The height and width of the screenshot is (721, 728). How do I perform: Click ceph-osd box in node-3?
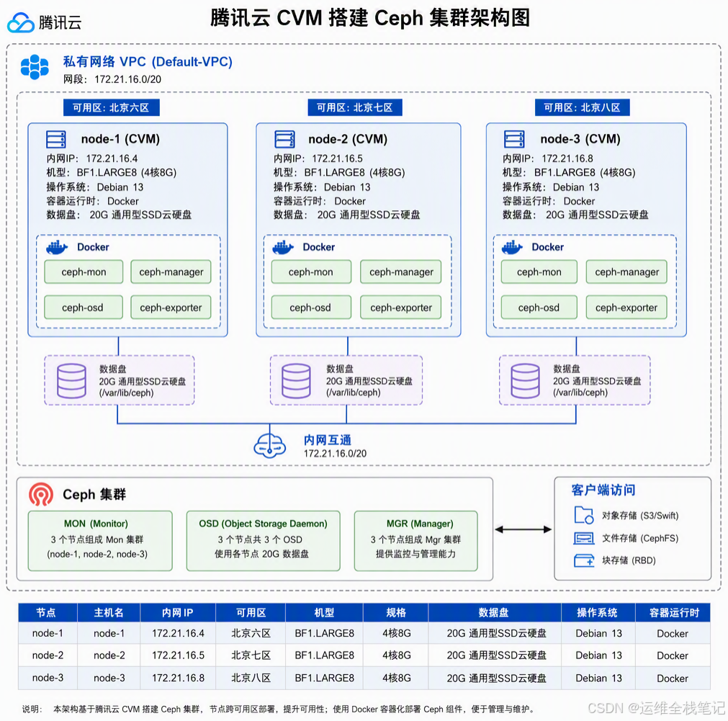(539, 308)
